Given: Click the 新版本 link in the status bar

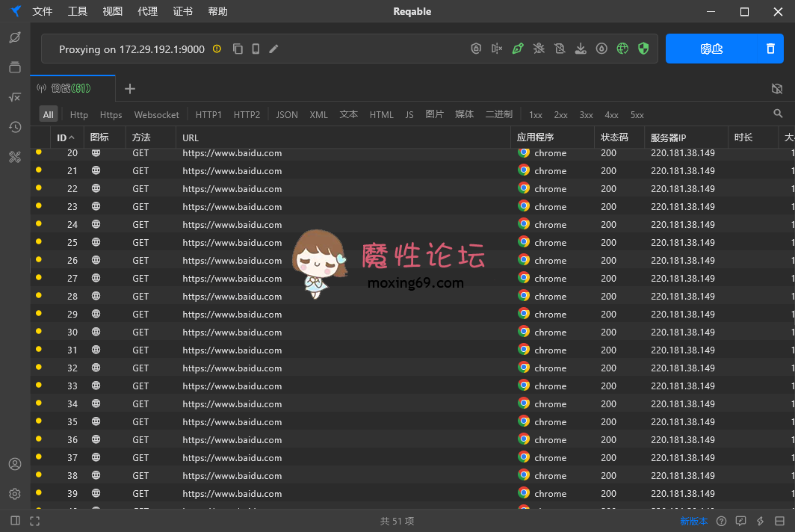Looking at the screenshot, I should pyautogui.click(x=694, y=521).
